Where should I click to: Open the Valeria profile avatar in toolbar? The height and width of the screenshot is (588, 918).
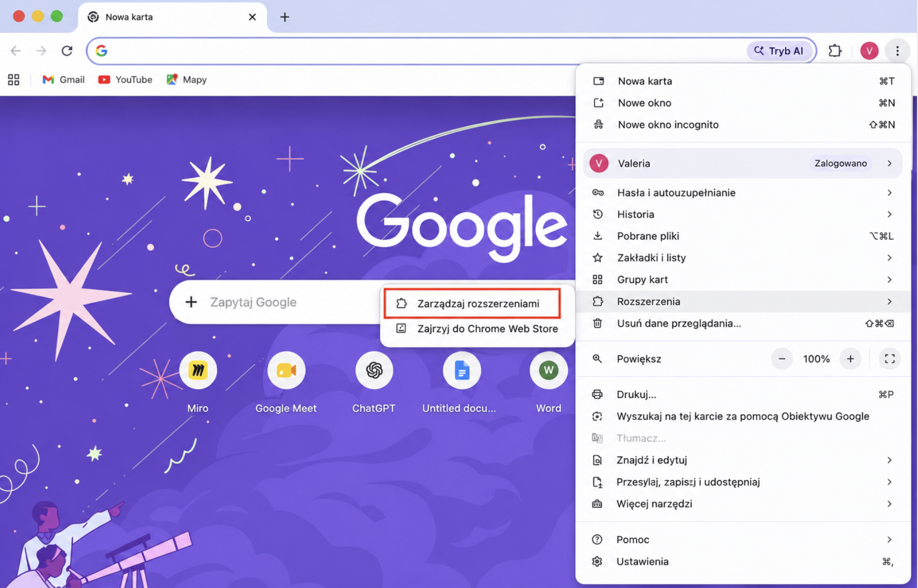pyautogui.click(x=869, y=51)
